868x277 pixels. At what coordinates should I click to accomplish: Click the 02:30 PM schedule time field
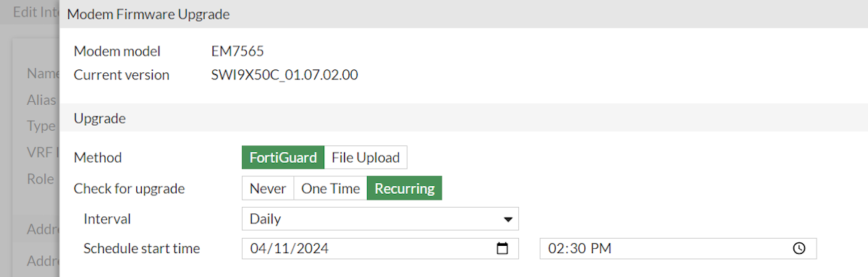pos(678,248)
